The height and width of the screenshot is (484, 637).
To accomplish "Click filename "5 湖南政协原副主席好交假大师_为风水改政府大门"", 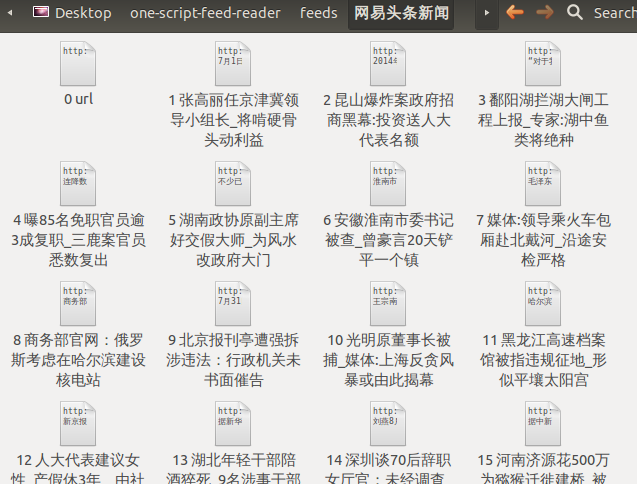I will click(234, 240).
